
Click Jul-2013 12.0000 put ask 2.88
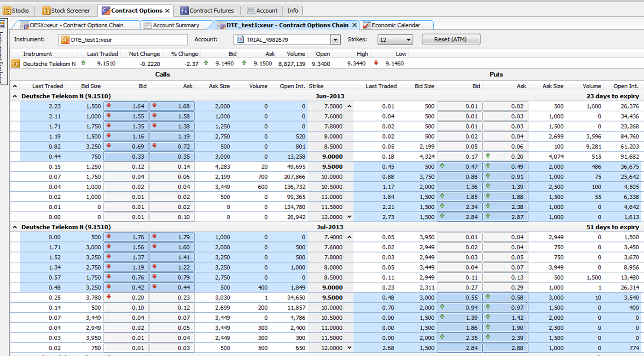(x=505, y=348)
